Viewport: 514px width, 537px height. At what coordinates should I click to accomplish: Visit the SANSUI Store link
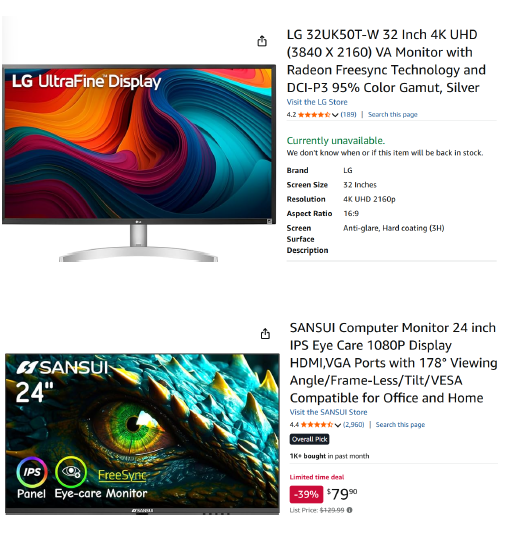pyautogui.click(x=328, y=412)
